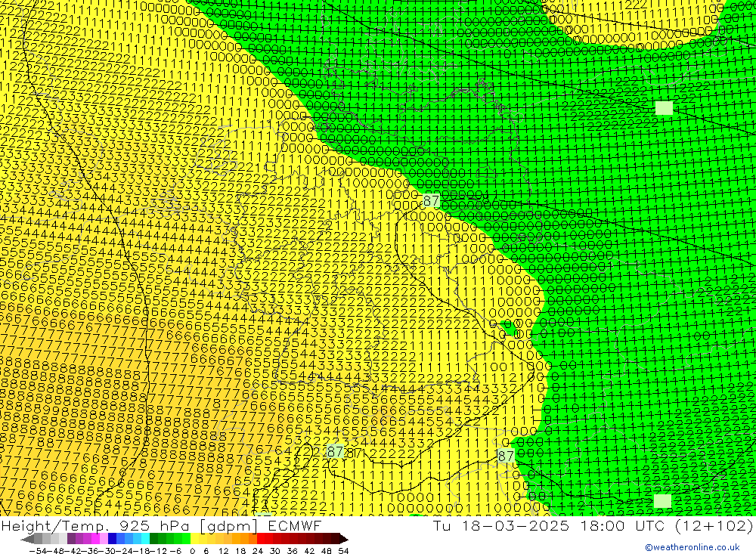This screenshot has height=554, width=756.
Task: Click the legend value '12'
Action: (223, 550)
